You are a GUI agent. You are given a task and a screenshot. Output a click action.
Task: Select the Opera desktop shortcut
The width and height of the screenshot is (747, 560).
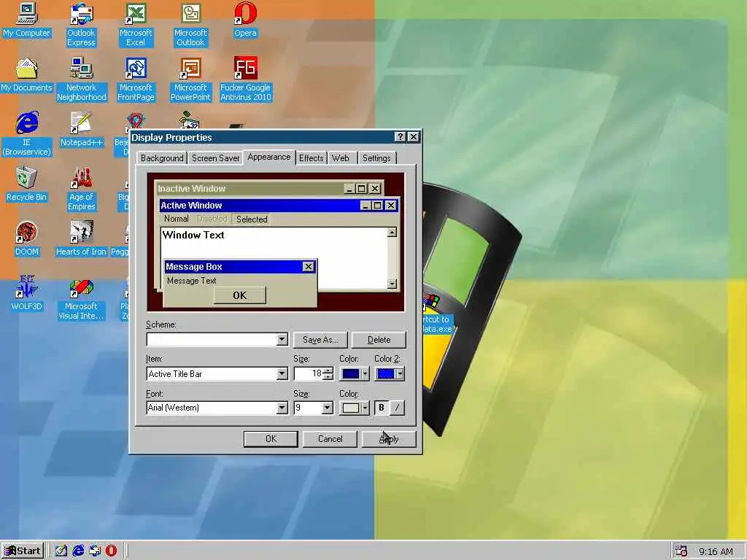245,20
